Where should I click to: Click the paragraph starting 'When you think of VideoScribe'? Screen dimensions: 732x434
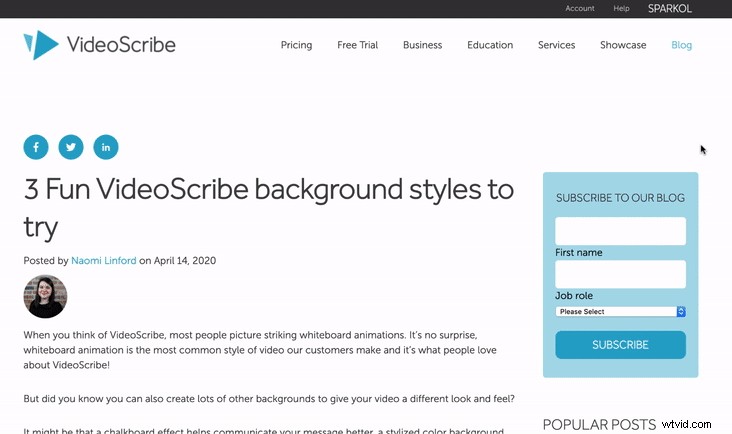(260, 350)
